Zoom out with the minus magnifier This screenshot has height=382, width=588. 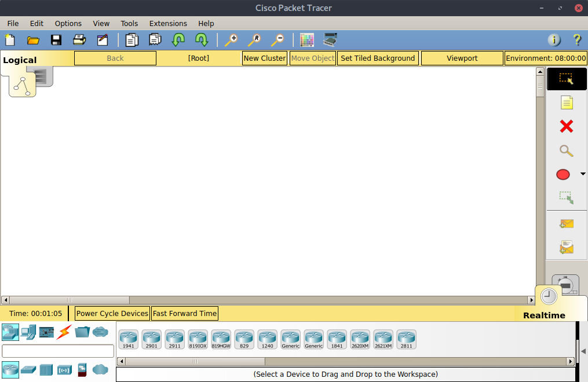click(x=277, y=40)
